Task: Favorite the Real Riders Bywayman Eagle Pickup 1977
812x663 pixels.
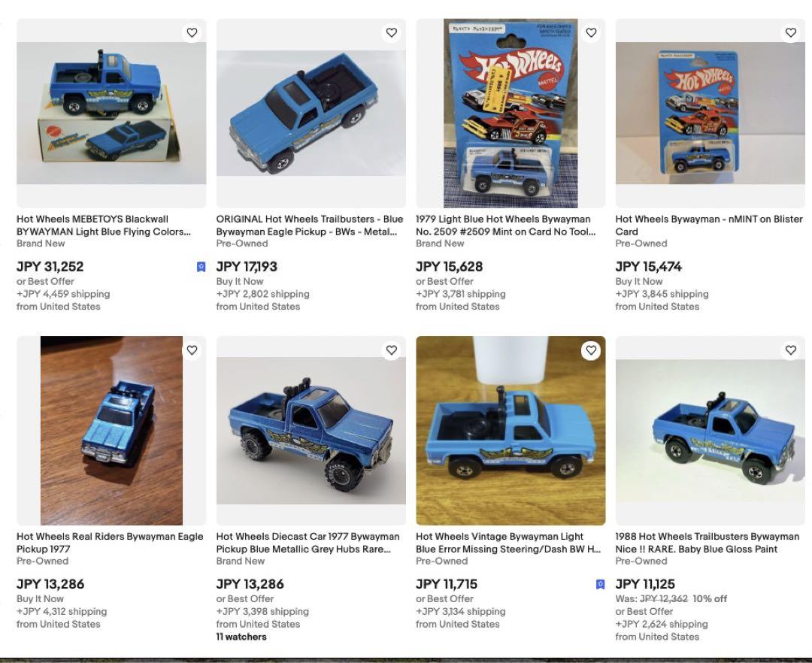Action: click(192, 350)
